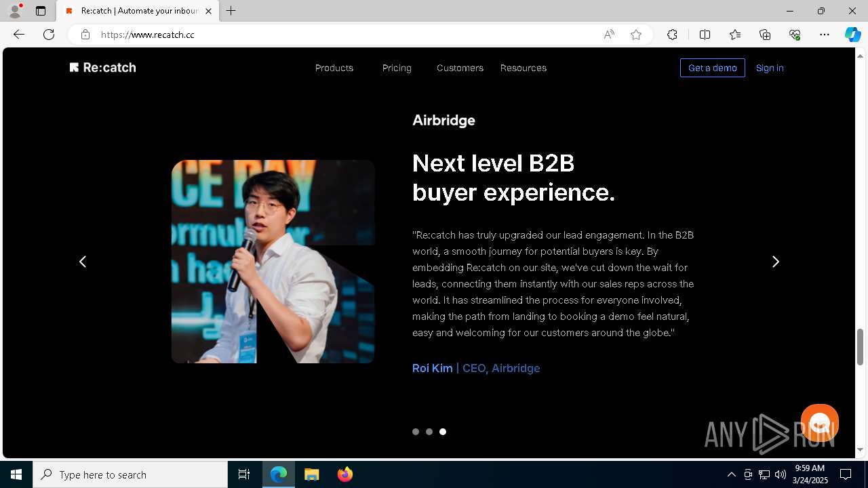Open a new browser tab
The height and width of the screenshot is (488, 868).
(x=231, y=11)
